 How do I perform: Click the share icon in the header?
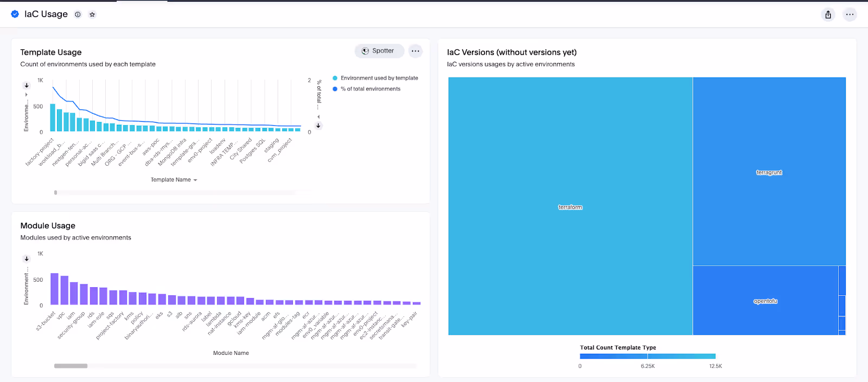pyautogui.click(x=828, y=15)
